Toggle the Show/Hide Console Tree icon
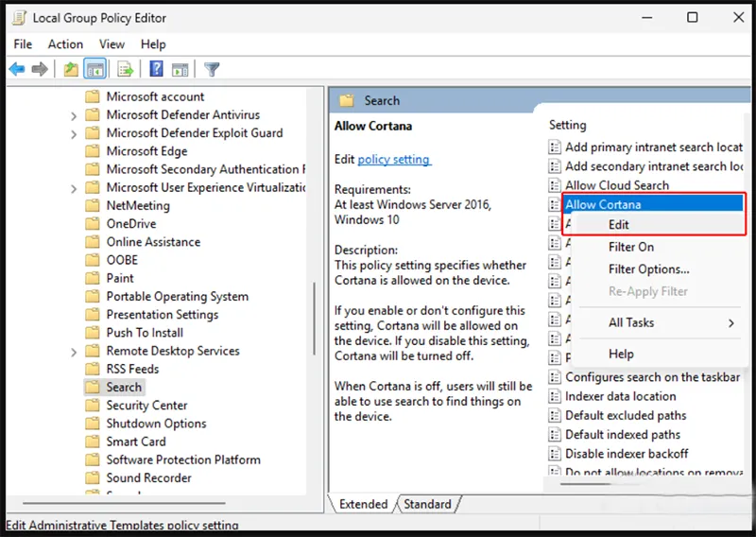This screenshot has height=537, width=756. (94, 69)
